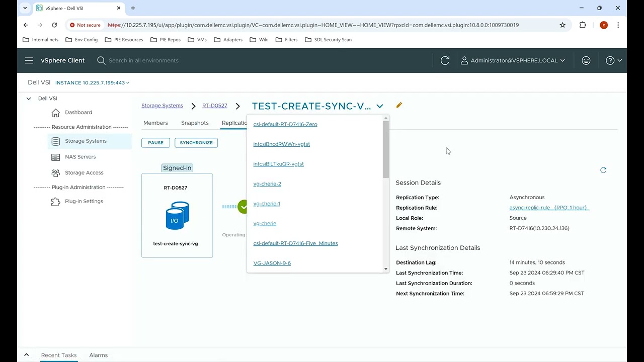This screenshot has height=362, width=644.
Task: Click the dropdown list scrollbar thumb
Action: point(386,149)
